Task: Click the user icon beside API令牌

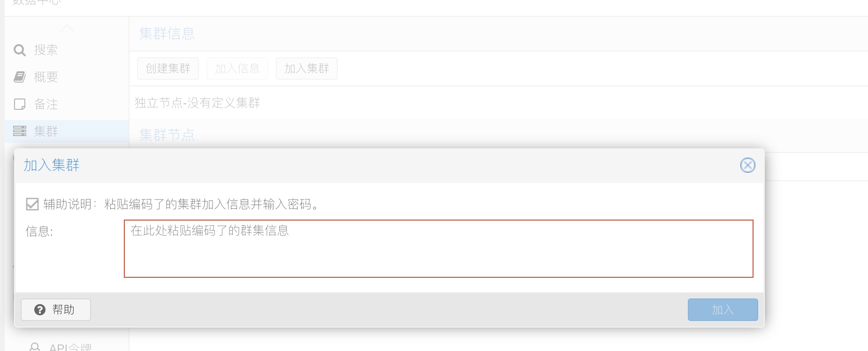Action: pos(35,348)
